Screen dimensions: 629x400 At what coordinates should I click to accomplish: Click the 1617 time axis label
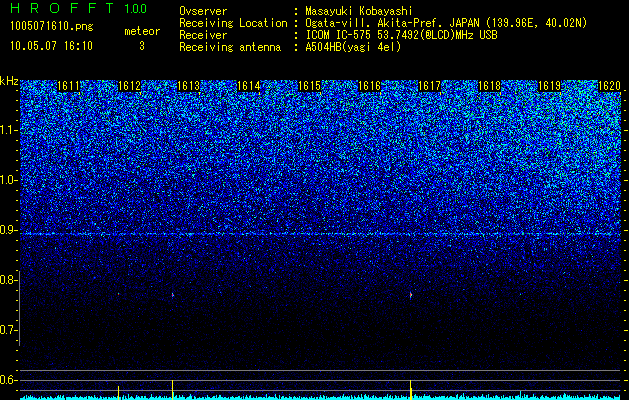[x=430, y=86]
